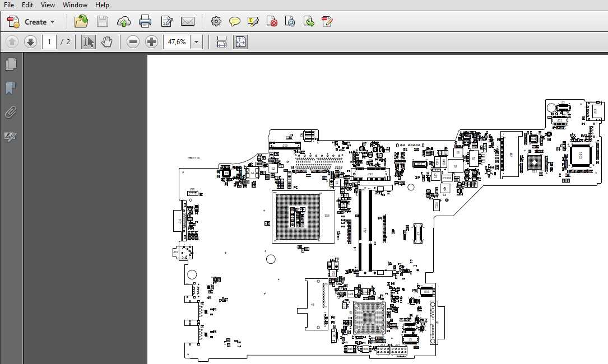The image size is (608, 364).
Task: Click the 47,6% zoom value field
Action: [x=177, y=42]
